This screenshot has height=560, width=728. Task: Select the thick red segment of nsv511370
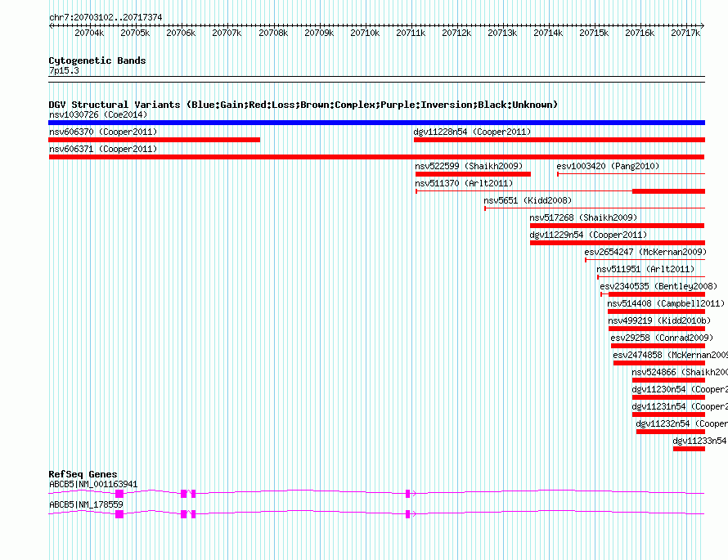point(668,191)
